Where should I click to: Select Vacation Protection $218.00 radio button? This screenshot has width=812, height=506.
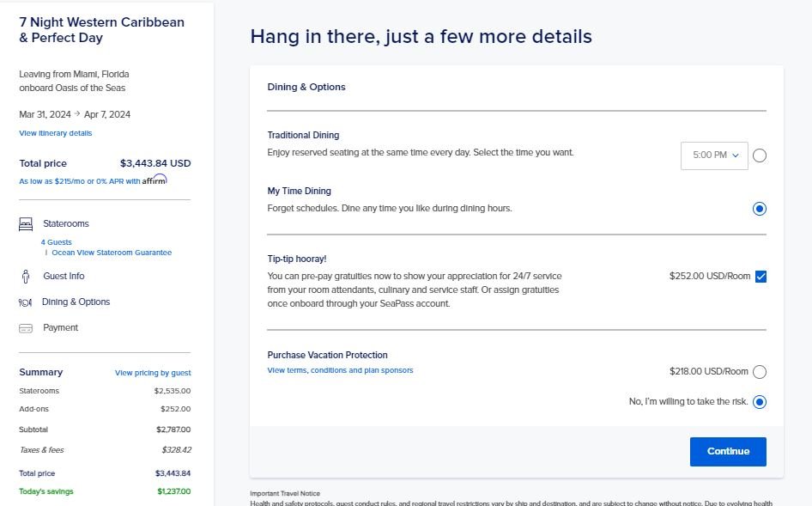point(759,372)
